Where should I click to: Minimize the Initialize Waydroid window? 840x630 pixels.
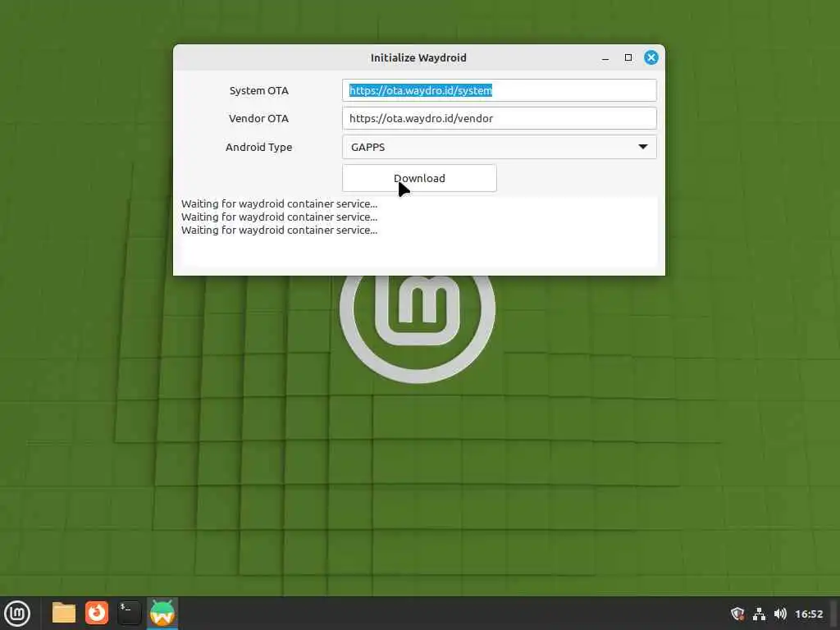(605, 58)
